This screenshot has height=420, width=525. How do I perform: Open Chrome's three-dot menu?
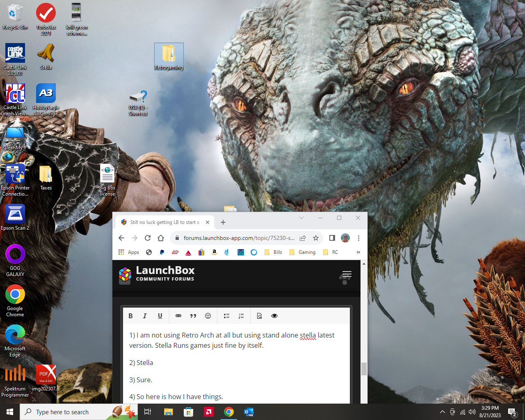358,238
